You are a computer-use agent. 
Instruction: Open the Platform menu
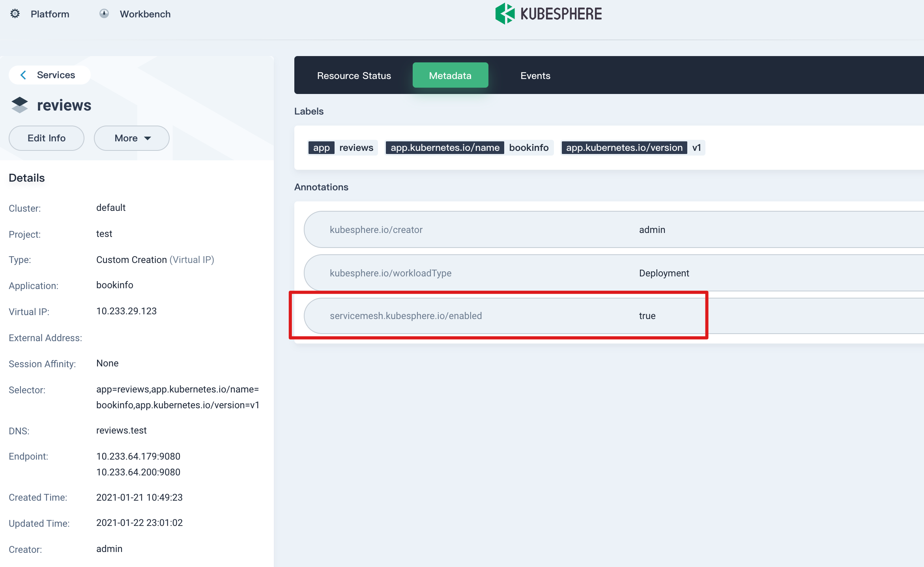[50, 13]
